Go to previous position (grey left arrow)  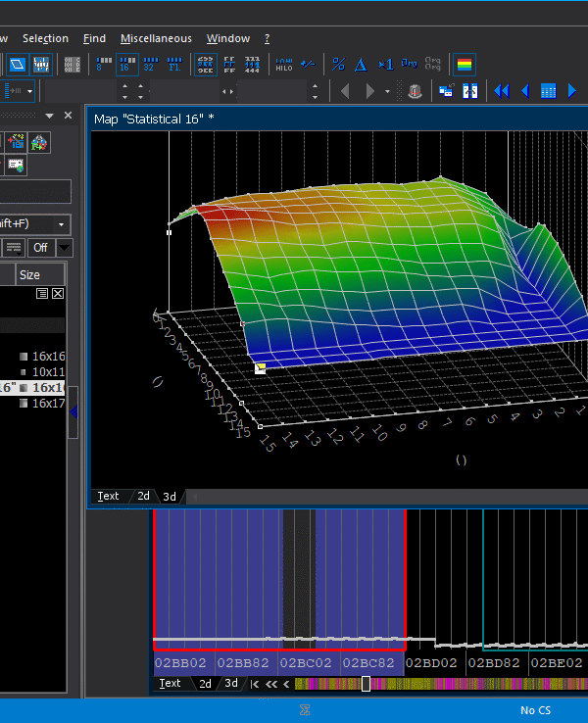point(345,91)
